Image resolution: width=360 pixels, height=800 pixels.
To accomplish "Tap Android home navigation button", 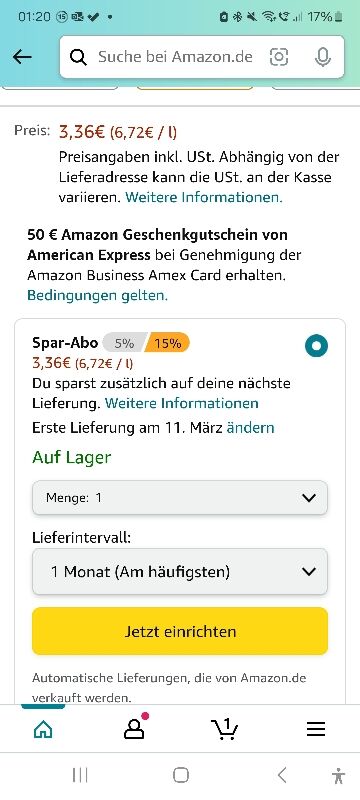I will pos(181,776).
